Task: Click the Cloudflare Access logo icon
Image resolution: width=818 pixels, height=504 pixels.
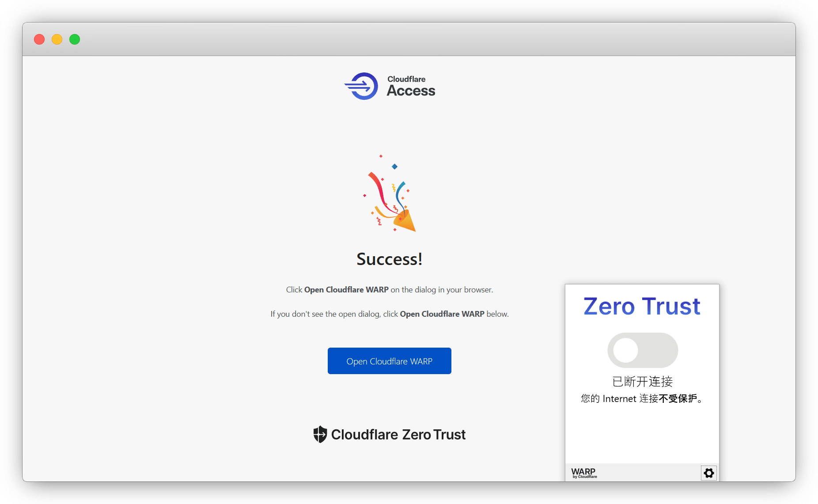Action: (x=361, y=86)
